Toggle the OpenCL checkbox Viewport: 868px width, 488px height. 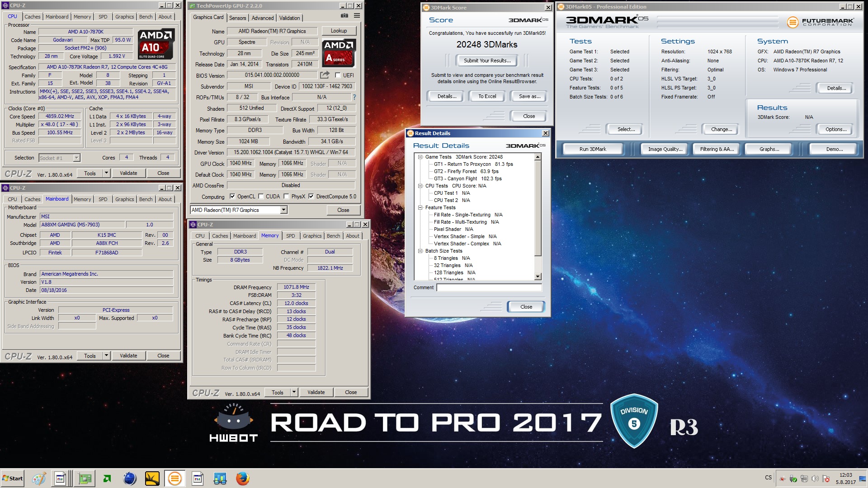coord(232,196)
